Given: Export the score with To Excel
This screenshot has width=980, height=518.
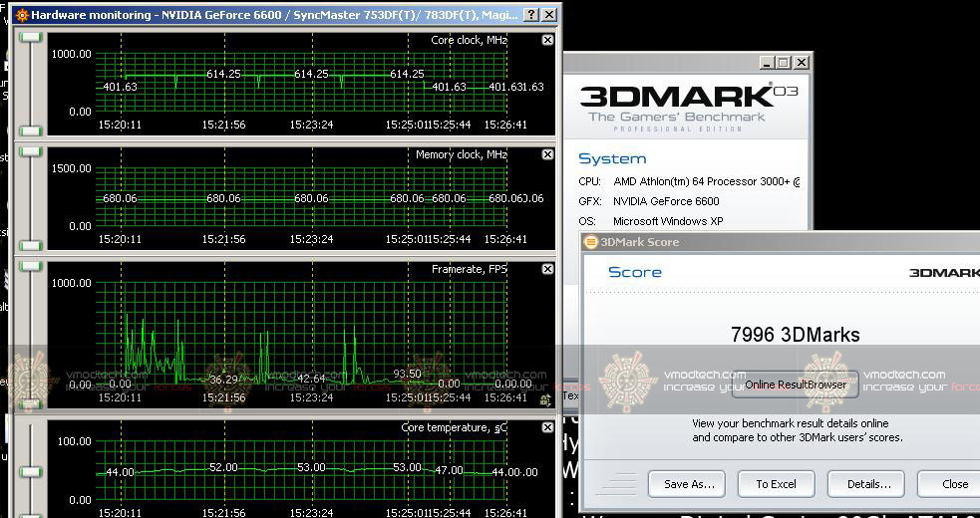Looking at the screenshot, I should pyautogui.click(x=776, y=484).
